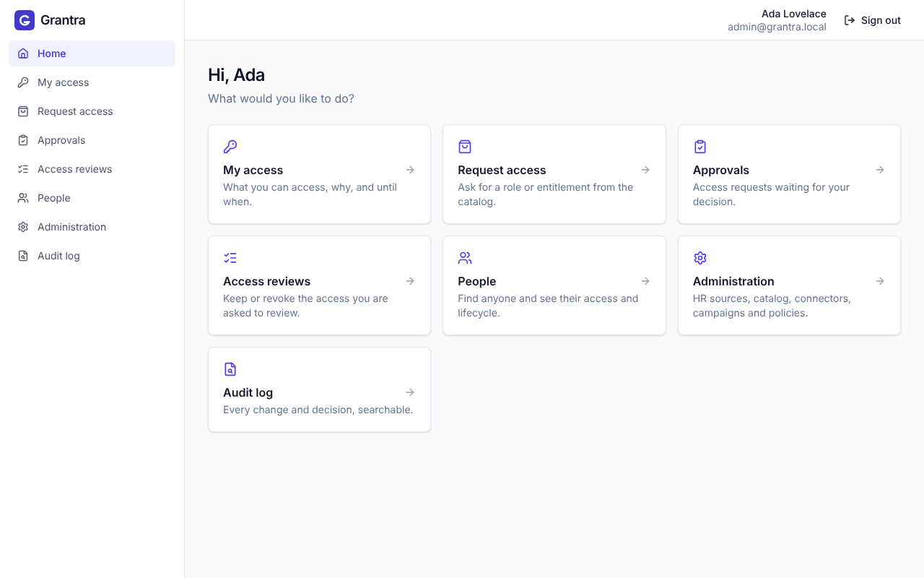924x578 pixels.
Task: Click the shopping bag icon on Request access card
Action: click(x=465, y=147)
